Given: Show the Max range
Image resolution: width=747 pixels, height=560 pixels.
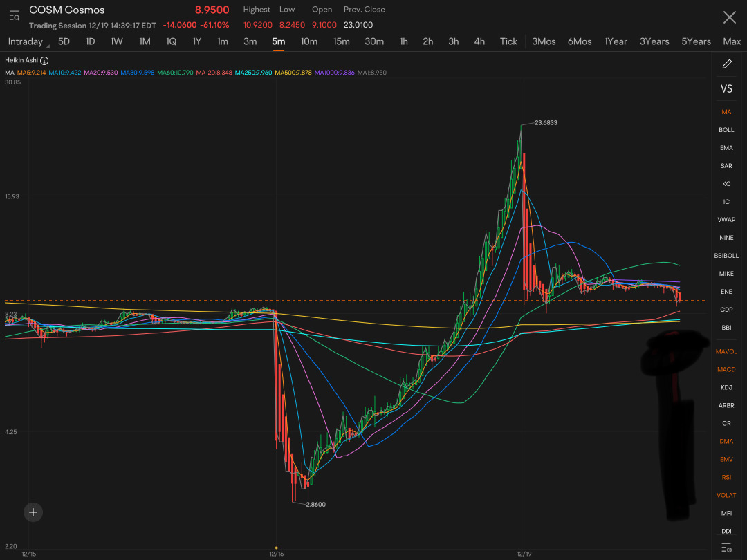Looking at the screenshot, I should pos(732,41).
